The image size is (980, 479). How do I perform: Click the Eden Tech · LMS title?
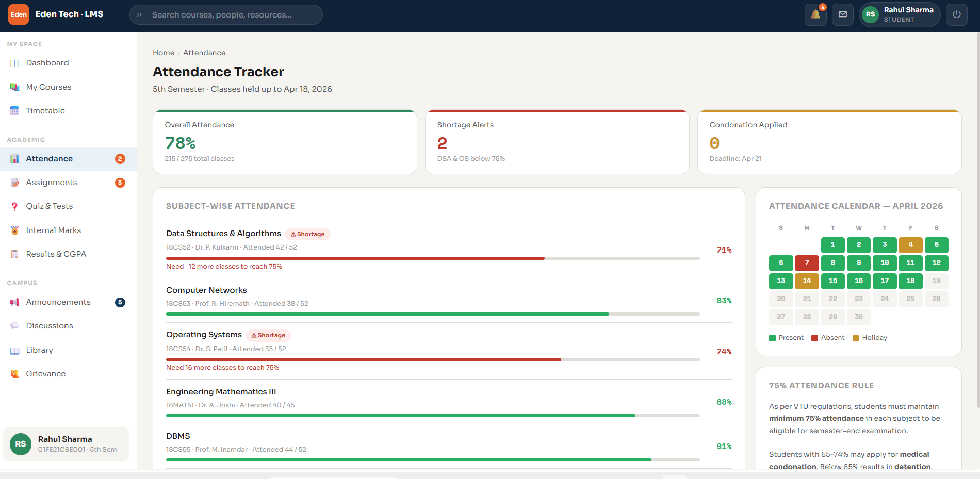pos(69,14)
